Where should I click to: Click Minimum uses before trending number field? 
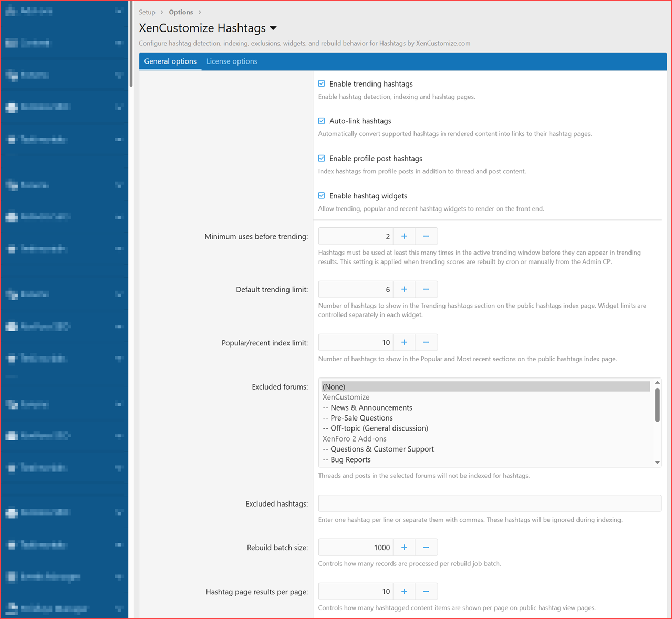point(356,236)
